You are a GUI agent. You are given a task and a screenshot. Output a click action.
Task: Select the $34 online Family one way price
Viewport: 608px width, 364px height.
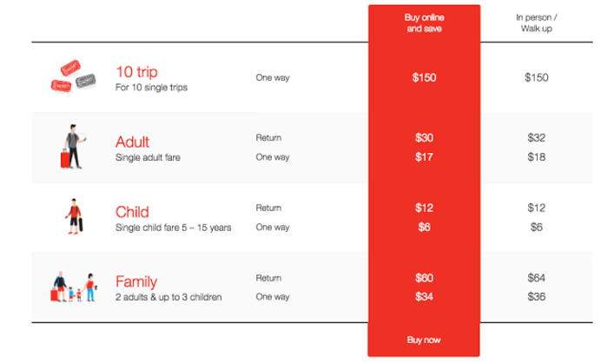pyautogui.click(x=424, y=297)
